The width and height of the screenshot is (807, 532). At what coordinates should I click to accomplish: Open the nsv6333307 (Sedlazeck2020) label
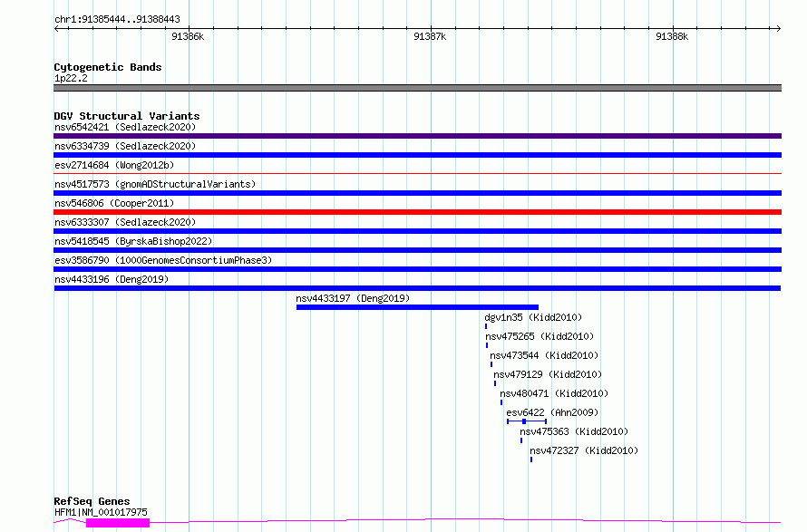click(125, 222)
